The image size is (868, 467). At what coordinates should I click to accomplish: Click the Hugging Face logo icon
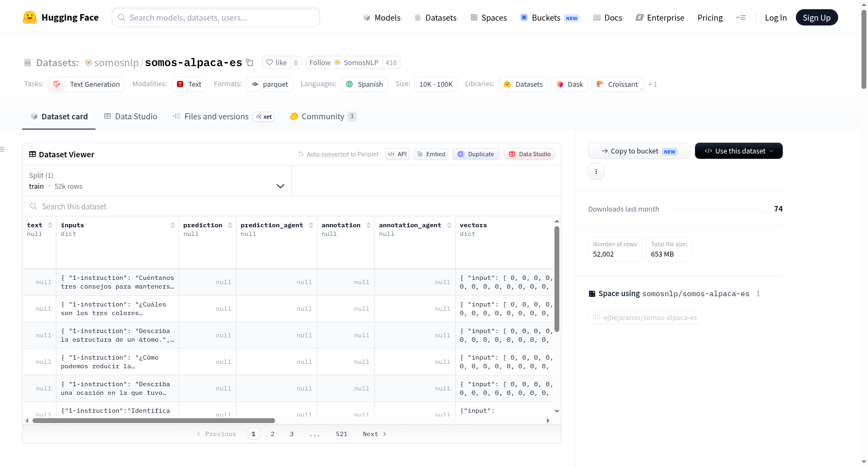click(x=30, y=17)
